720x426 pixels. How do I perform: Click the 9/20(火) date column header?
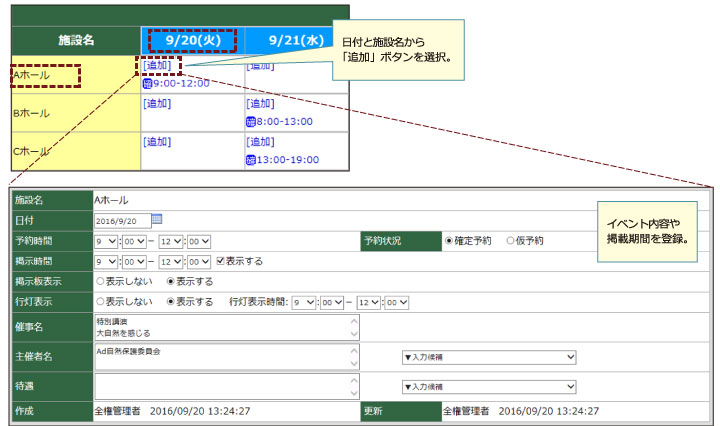[x=191, y=41]
